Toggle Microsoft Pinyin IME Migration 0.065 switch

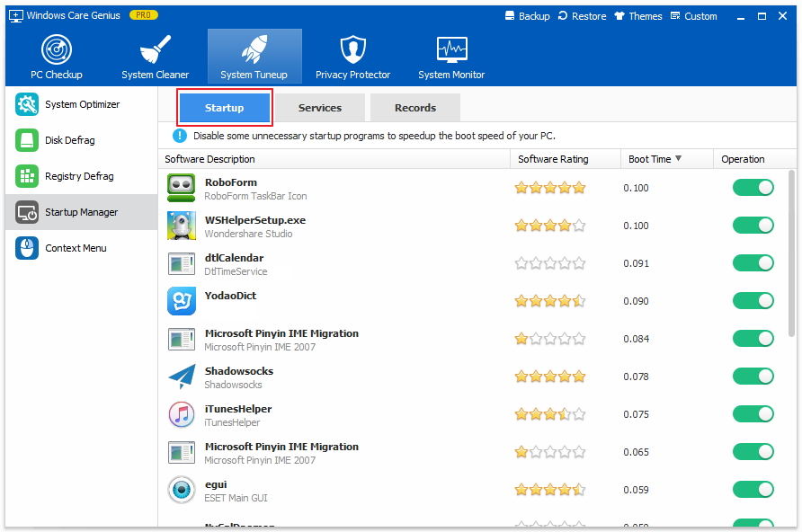[753, 452]
